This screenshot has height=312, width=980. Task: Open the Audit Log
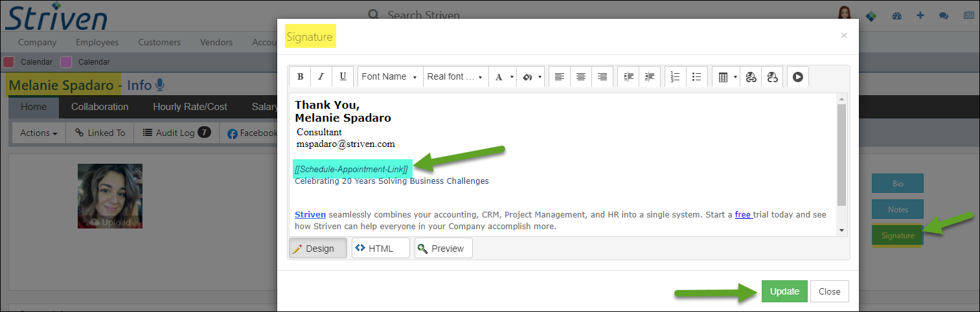tap(176, 133)
